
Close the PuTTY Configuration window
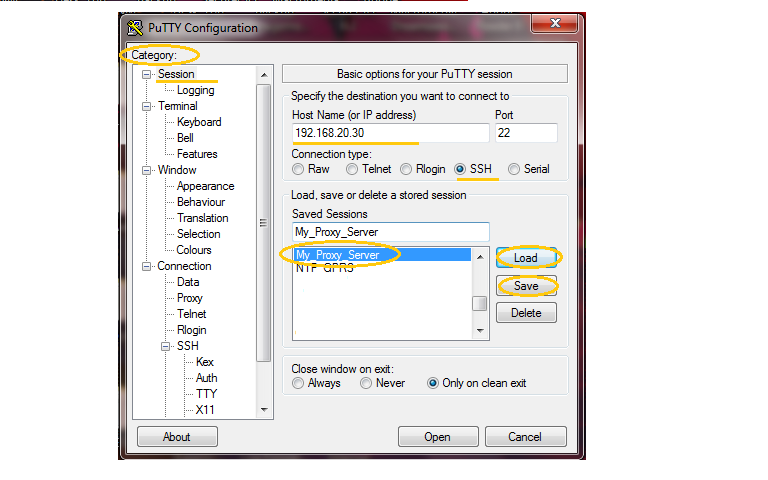pos(555,23)
